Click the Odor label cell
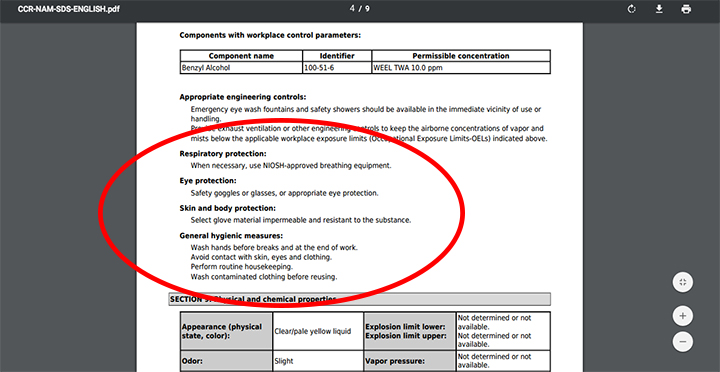This screenshot has width=720, height=372. click(x=226, y=361)
